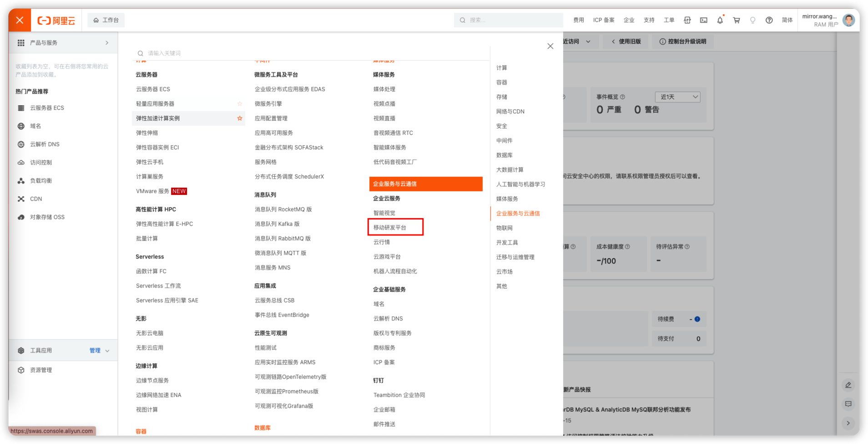Click the 控制台升级说明 button
The width and height of the screenshot is (868, 444).
click(x=683, y=41)
